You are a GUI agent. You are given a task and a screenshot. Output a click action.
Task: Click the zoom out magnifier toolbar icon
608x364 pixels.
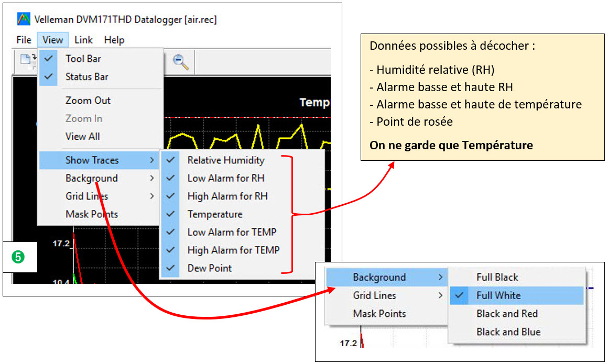point(181,62)
